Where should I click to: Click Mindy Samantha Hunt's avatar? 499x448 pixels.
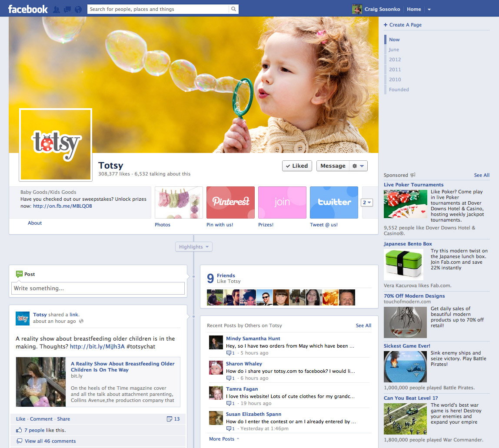click(216, 342)
